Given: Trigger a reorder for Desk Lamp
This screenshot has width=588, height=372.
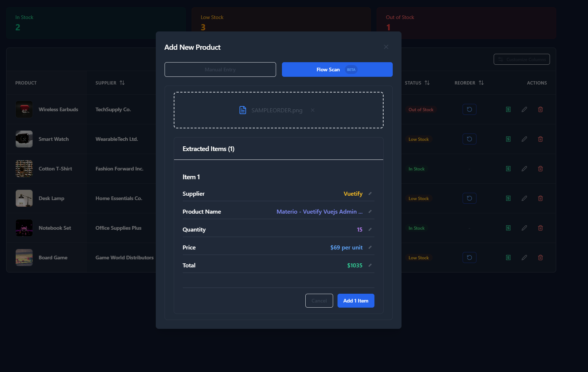Looking at the screenshot, I should (469, 198).
